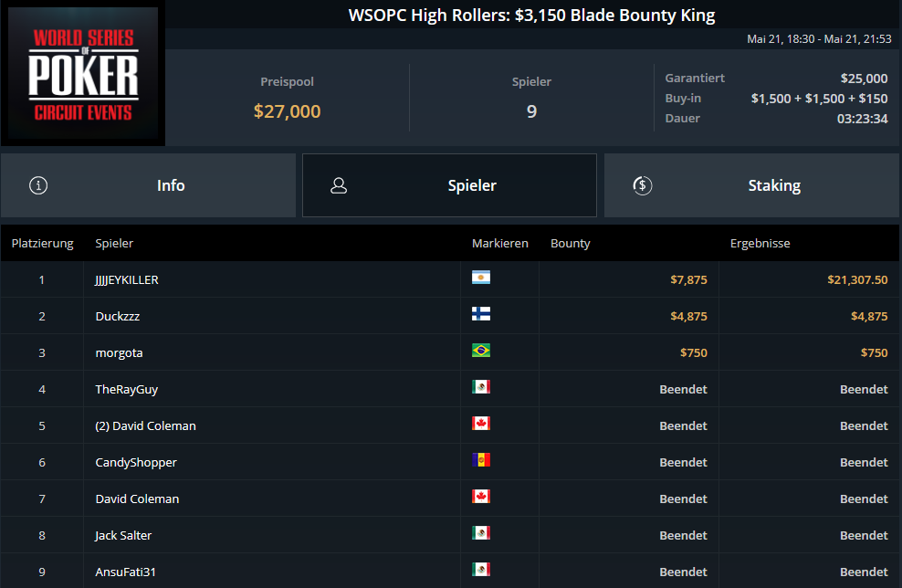Click the Markieren column header
The width and height of the screenshot is (902, 588).
pos(500,244)
